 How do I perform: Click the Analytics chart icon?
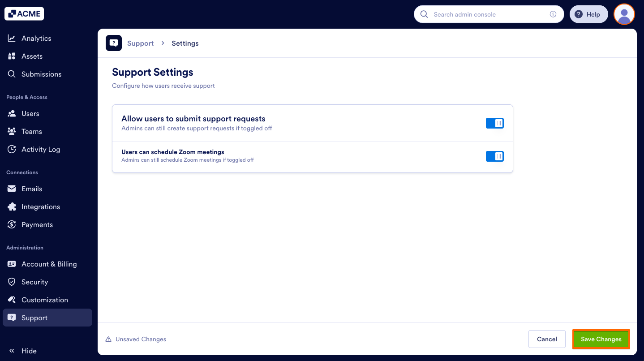(12, 39)
